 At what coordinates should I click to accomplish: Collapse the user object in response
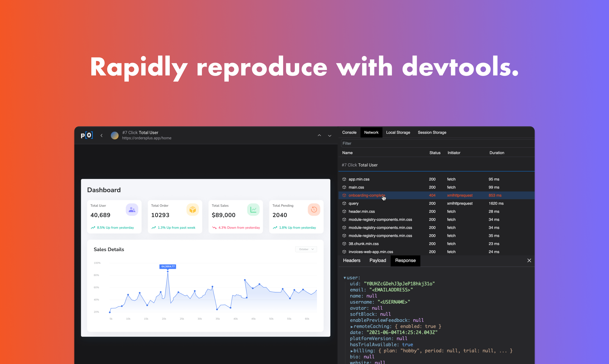point(345,278)
